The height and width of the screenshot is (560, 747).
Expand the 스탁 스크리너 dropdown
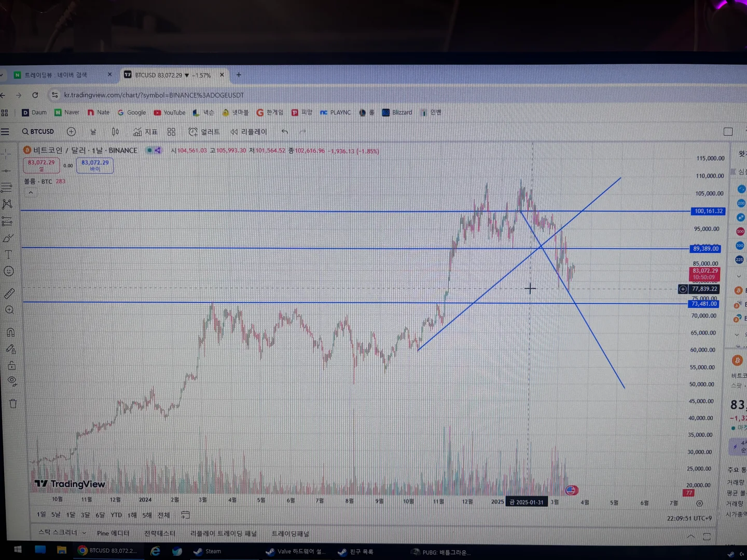click(62, 533)
